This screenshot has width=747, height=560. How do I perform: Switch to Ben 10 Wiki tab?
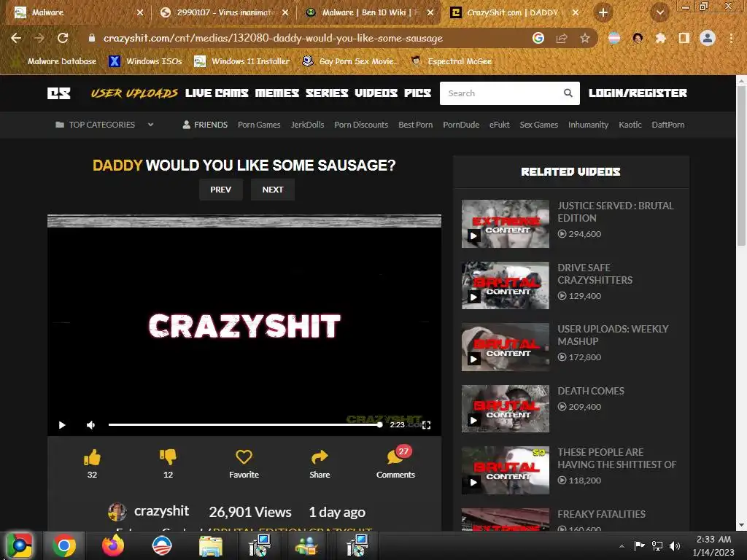tap(369, 12)
